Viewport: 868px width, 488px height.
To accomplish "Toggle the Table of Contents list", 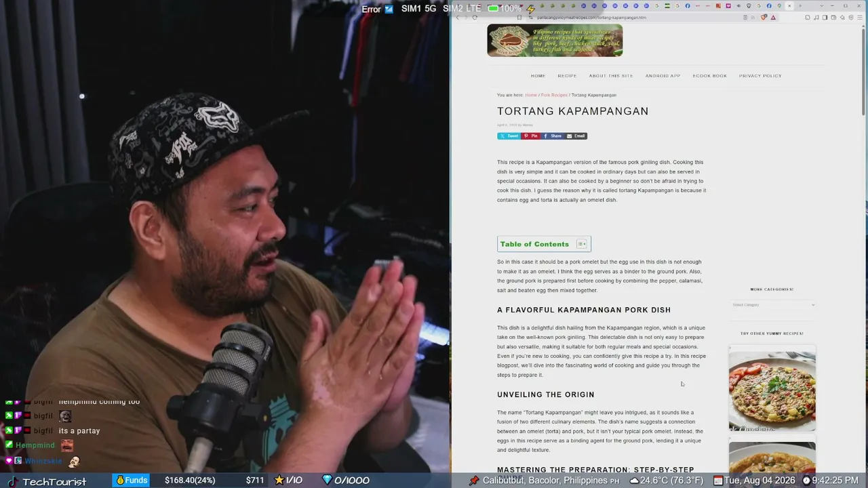I will (x=582, y=244).
